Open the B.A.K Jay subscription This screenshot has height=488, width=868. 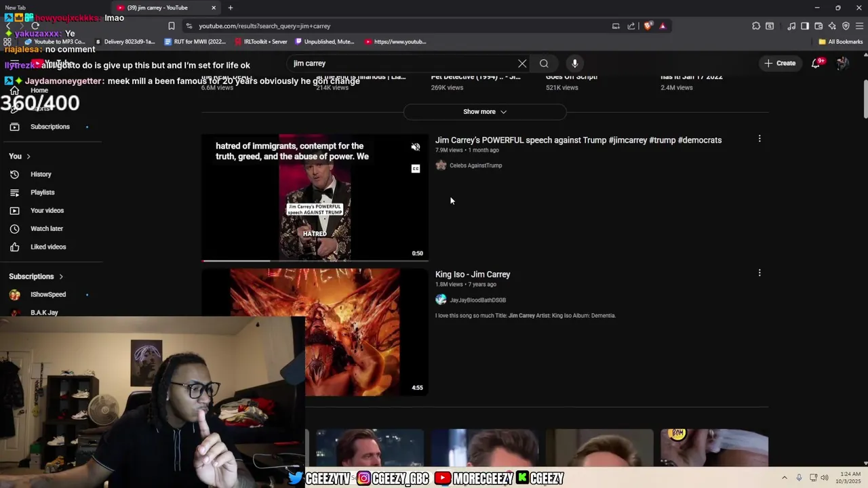tap(44, 312)
